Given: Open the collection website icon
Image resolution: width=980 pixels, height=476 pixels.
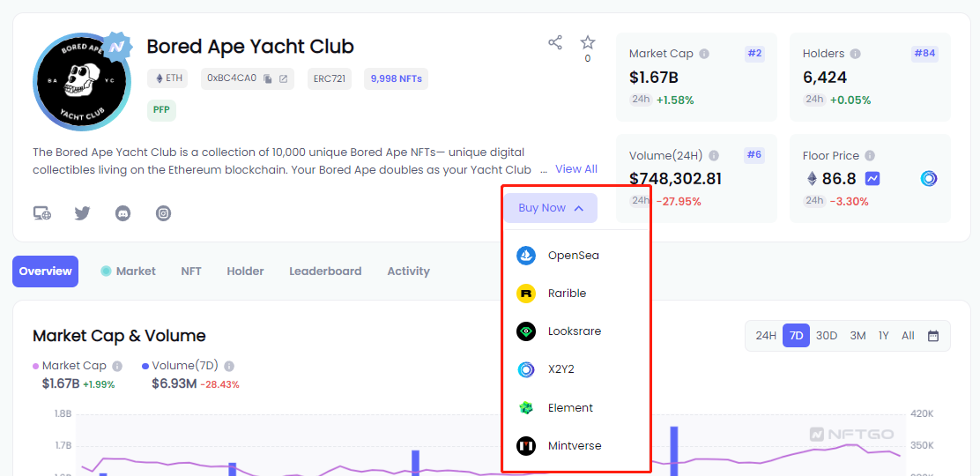Looking at the screenshot, I should 42,213.
